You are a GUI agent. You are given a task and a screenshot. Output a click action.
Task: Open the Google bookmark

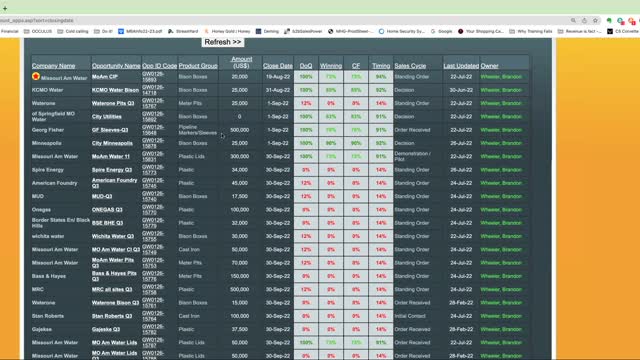pos(441,31)
